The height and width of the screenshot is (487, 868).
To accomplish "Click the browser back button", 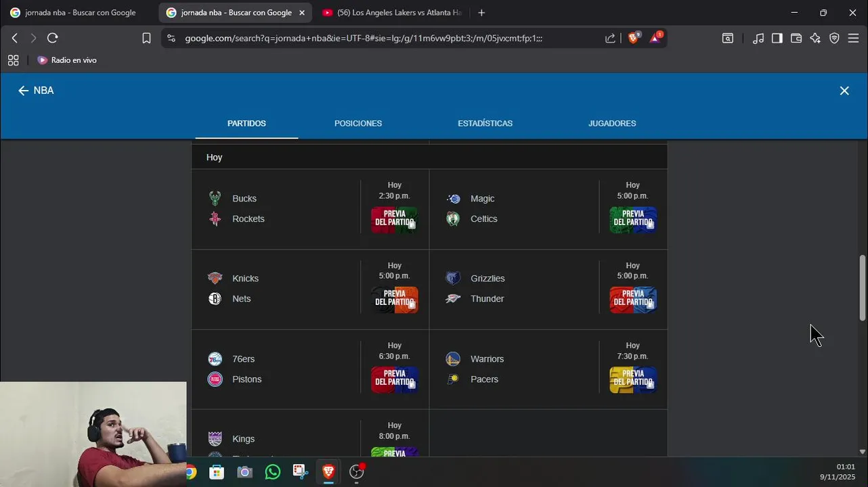I will pos(15,38).
